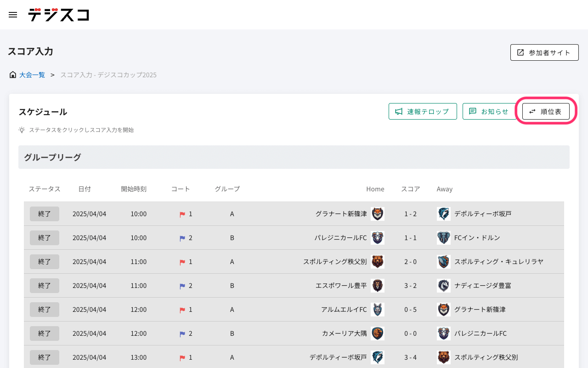Click スポルティング秩父別 bear logo at 11:00
The image size is (588, 368).
[x=378, y=262]
